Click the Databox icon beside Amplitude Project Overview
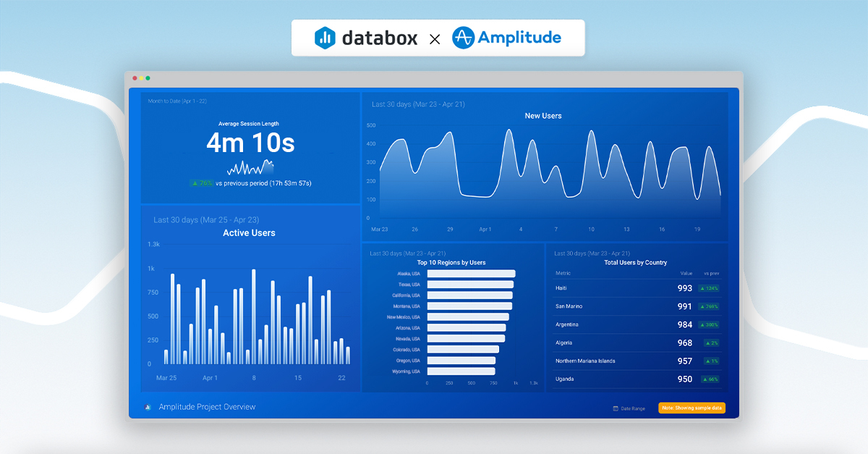The image size is (868, 454). (x=147, y=407)
